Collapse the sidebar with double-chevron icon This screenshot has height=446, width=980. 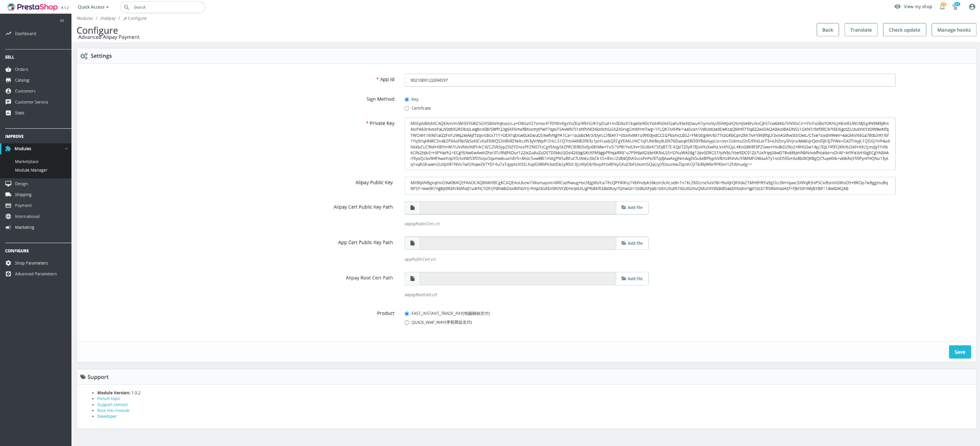[x=62, y=20]
